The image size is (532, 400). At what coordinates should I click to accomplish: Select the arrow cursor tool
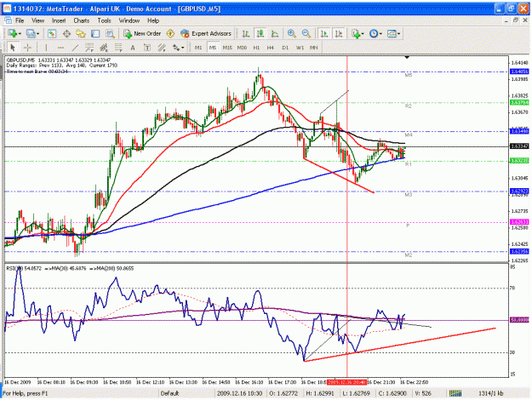(x=13, y=48)
